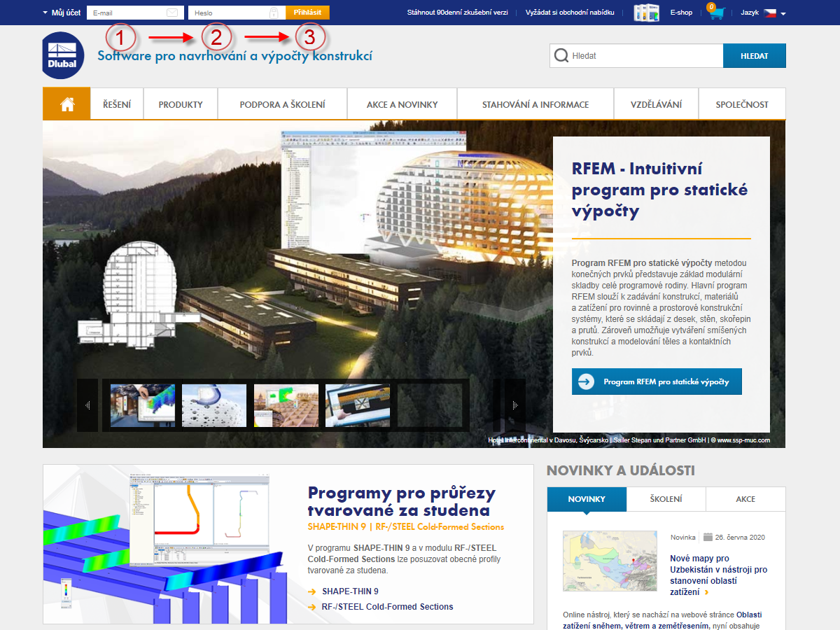Open PODPORA A ŠKOLENÍ menu

(283, 104)
